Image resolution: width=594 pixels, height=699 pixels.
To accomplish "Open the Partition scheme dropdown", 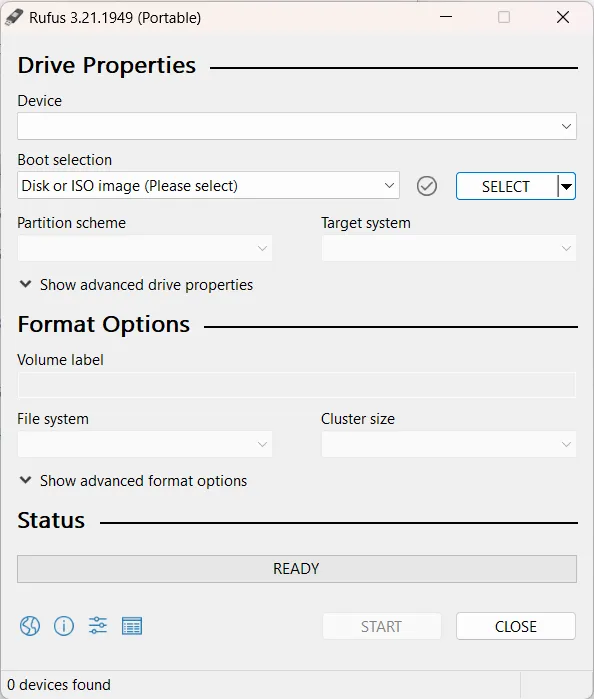I will pyautogui.click(x=145, y=248).
